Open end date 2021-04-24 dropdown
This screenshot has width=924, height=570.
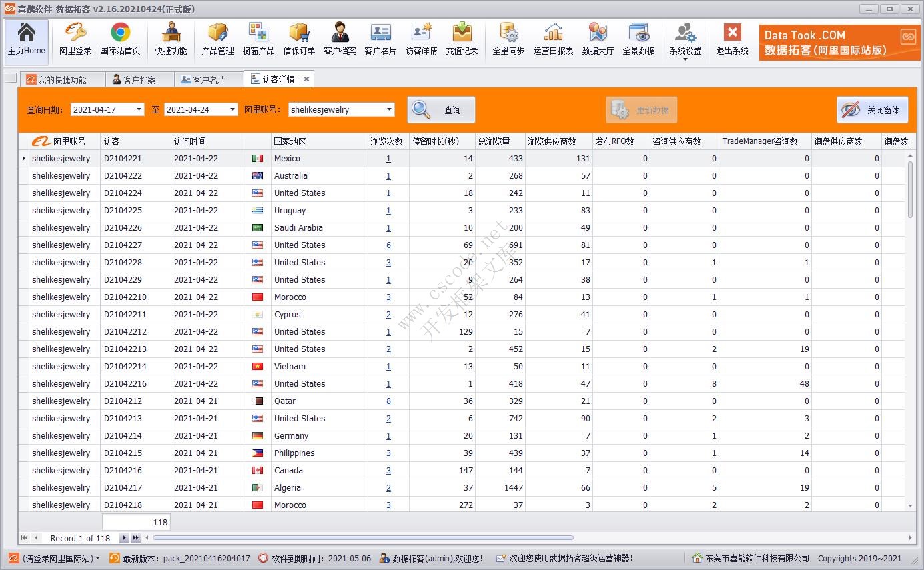click(233, 109)
